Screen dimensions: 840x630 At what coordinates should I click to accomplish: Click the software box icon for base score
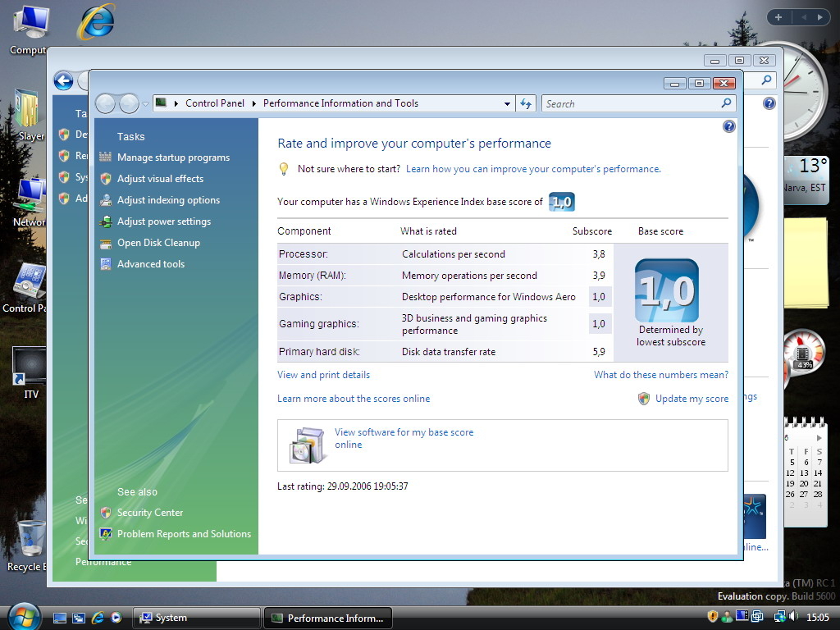click(x=308, y=445)
